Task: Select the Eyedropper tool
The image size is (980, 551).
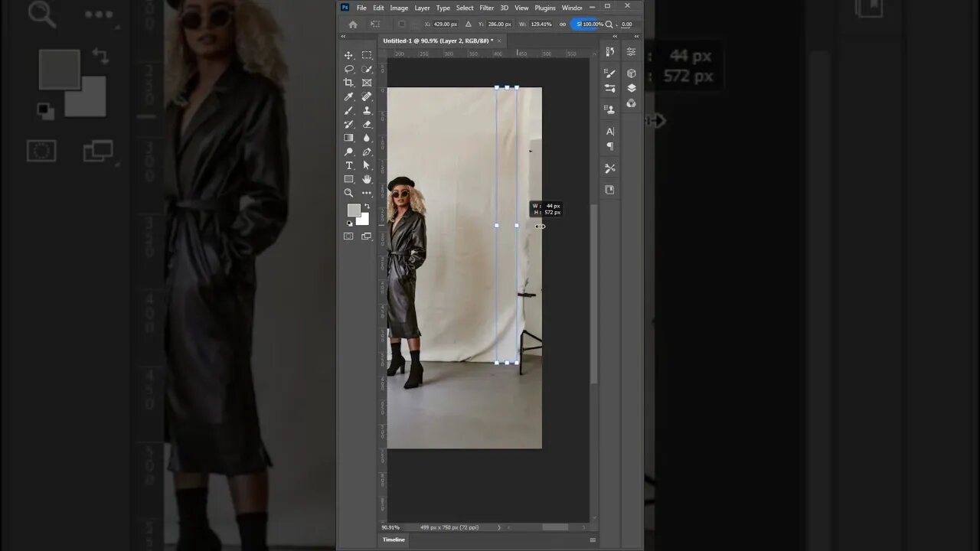Action: pyautogui.click(x=348, y=96)
